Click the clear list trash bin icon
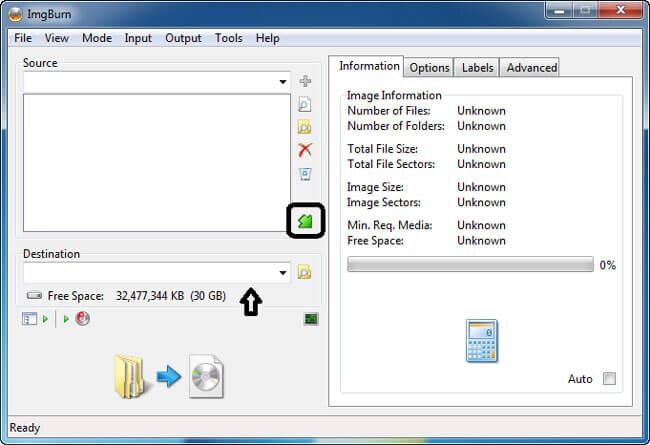Image resolution: width=650 pixels, height=445 pixels. 305,174
